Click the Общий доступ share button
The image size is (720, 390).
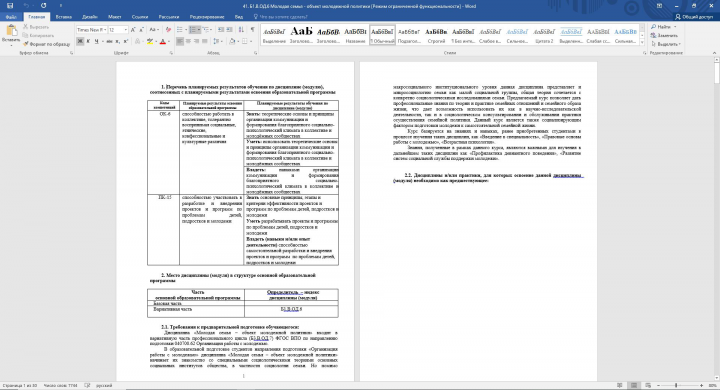694,17
